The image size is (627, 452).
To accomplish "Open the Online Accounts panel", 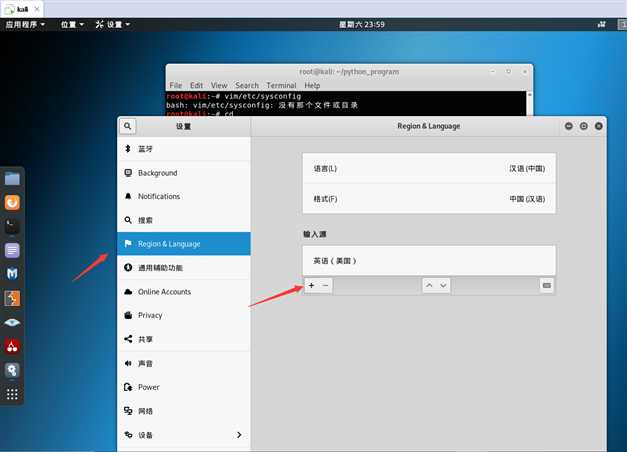I will coord(184,292).
